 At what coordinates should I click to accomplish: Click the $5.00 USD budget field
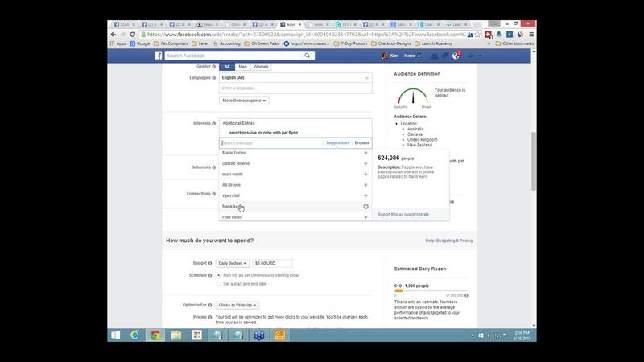point(272,264)
